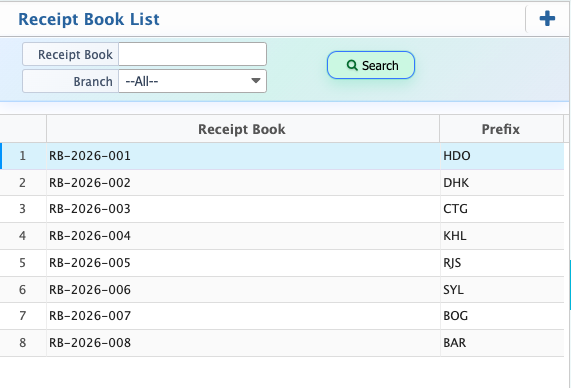Viewport: 571px width, 388px height.
Task: Click row number 5 cell
Action: (x=23, y=263)
